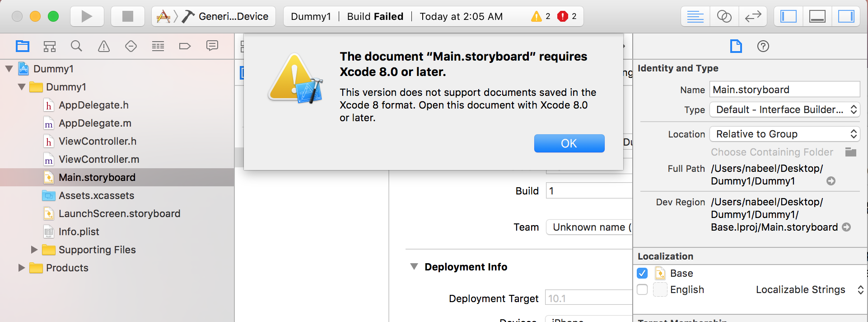The height and width of the screenshot is (322, 868).
Task: Switch to the Assistant editor
Action: (x=724, y=17)
